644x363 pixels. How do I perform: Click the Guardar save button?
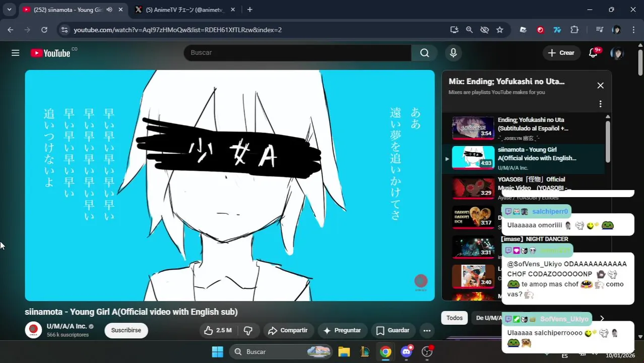(393, 330)
